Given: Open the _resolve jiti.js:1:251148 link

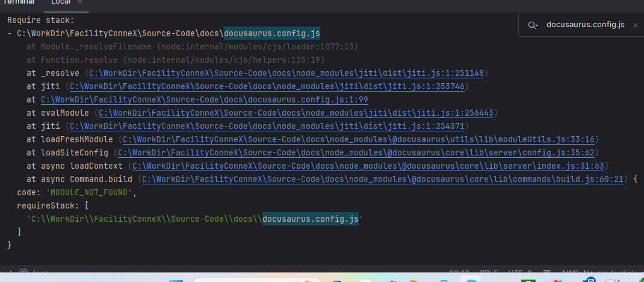Looking at the screenshot, I should pos(286,73).
